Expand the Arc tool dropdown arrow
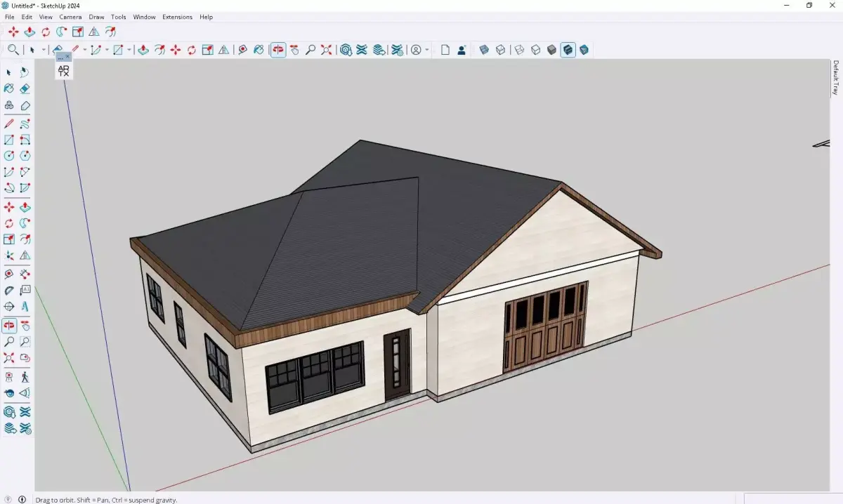This screenshot has width=843, height=504. [x=107, y=50]
